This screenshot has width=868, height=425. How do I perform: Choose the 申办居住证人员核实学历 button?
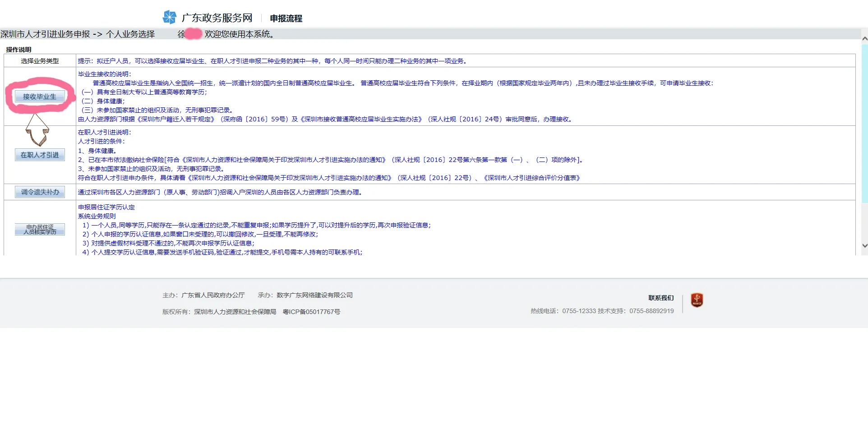tap(40, 229)
